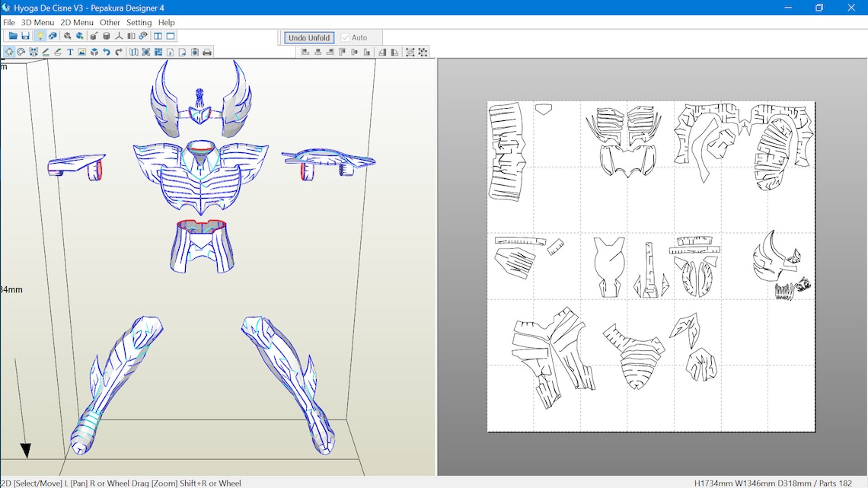
Task: Select the object Select/Move tool
Action: (9, 51)
